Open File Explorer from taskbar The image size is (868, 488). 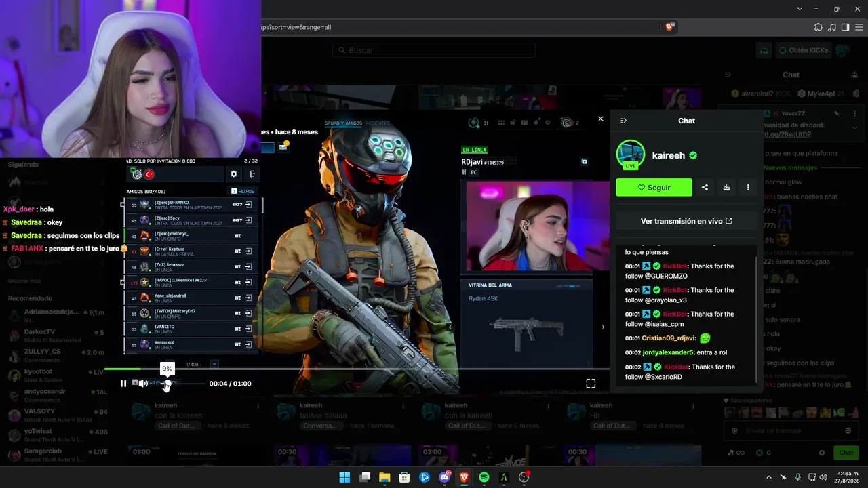point(384,477)
